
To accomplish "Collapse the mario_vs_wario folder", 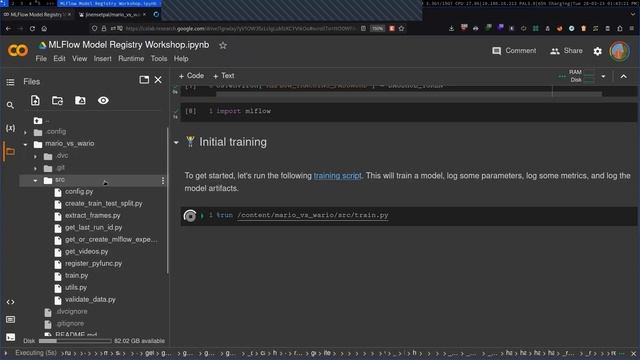I will (x=25, y=144).
